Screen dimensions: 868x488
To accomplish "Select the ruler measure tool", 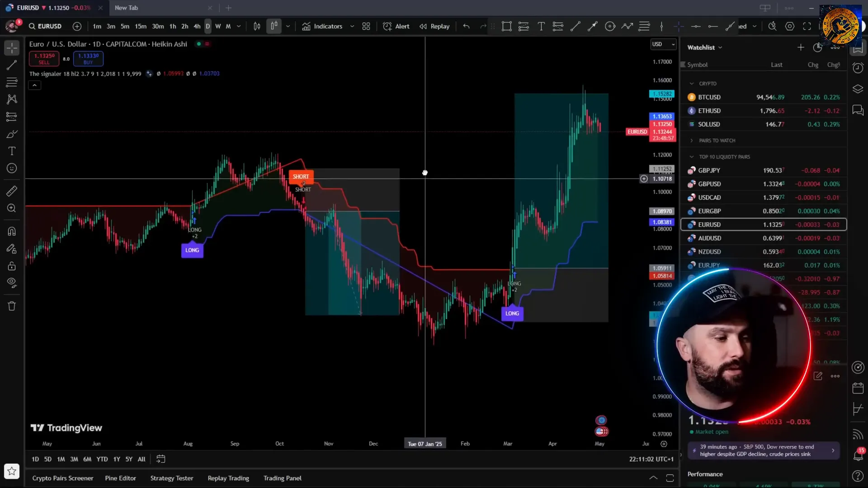I will pyautogui.click(x=12, y=191).
